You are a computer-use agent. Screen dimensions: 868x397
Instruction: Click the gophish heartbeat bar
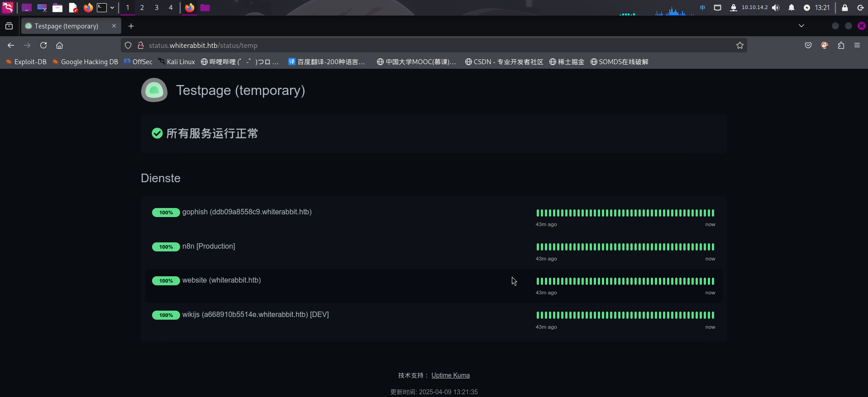click(625, 213)
